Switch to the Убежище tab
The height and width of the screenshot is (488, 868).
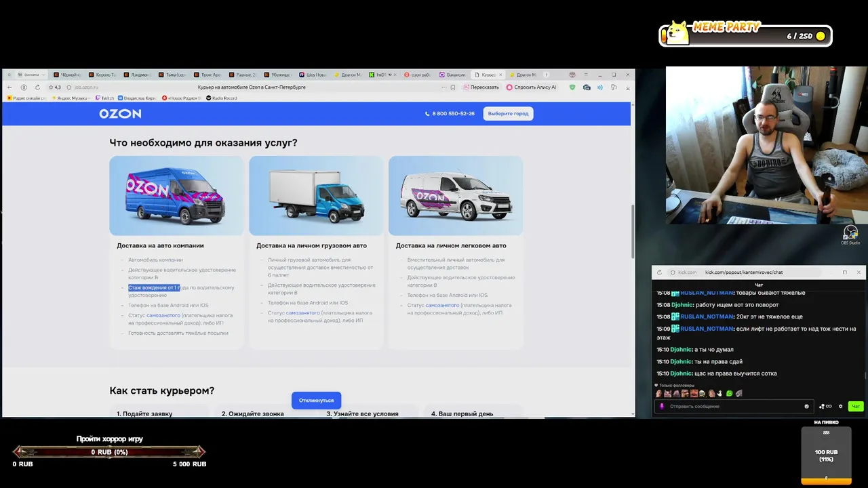pos(276,75)
